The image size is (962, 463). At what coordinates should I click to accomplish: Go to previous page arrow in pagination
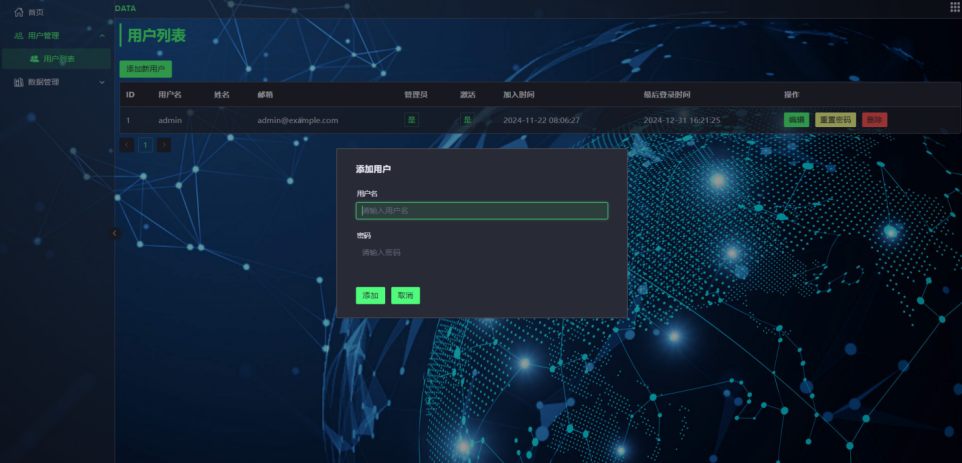127,145
